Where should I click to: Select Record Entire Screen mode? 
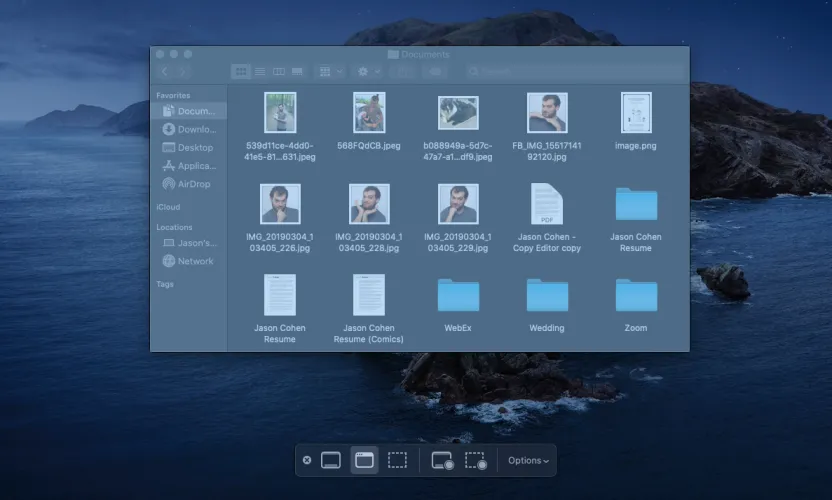442,460
